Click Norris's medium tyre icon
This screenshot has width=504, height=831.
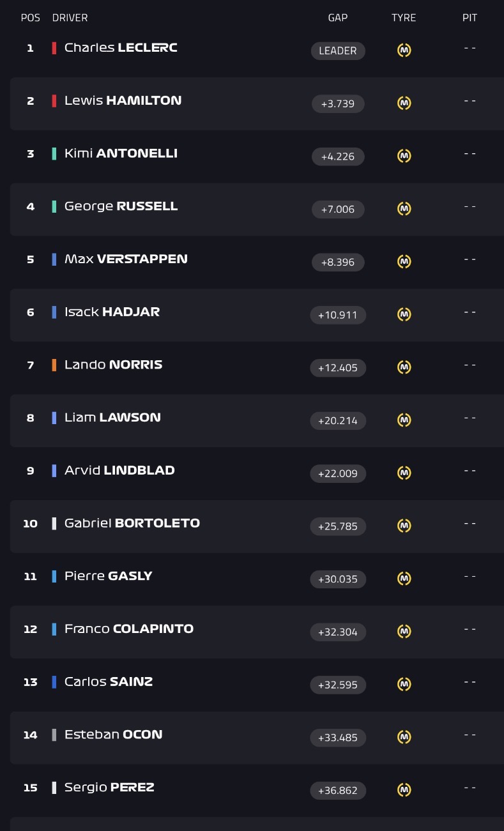[404, 367]
